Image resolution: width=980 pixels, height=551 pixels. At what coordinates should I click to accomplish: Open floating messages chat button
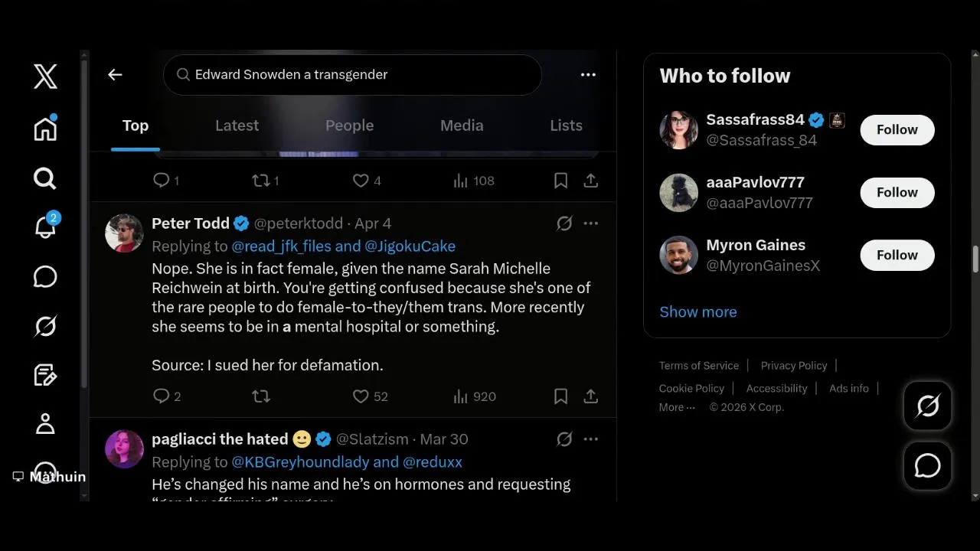927,465
